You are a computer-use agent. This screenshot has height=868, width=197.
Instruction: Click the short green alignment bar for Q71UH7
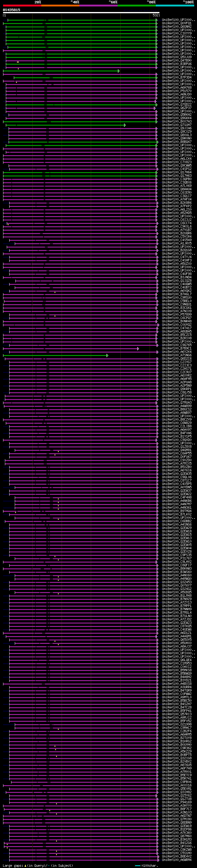coord(66,125)
